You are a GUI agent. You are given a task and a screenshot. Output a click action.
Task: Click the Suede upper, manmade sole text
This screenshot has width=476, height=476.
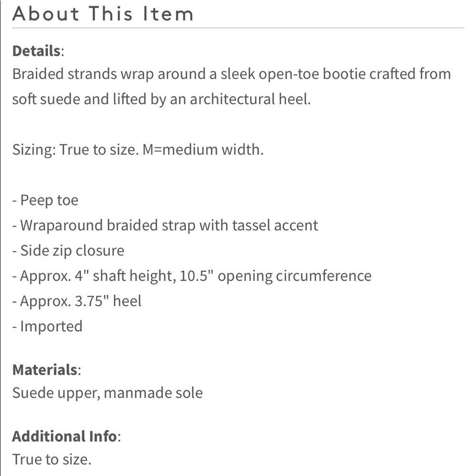tap(108, 393)
